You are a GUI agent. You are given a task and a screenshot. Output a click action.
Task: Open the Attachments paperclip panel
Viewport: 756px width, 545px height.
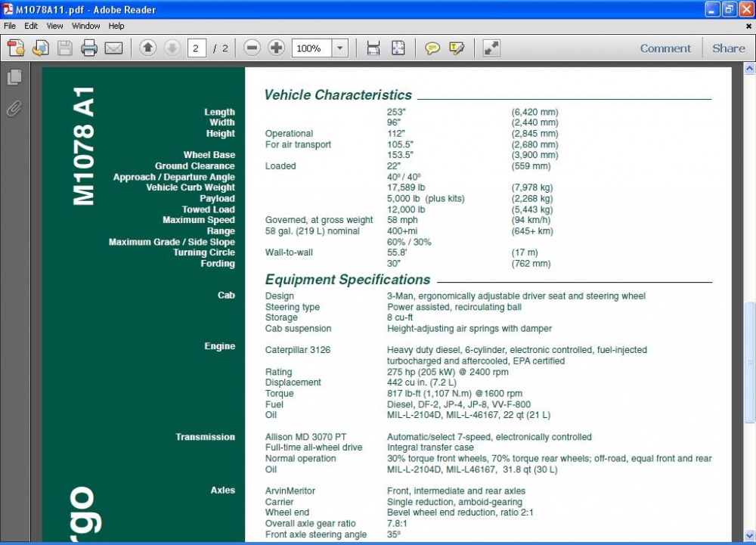click(14, 109)
